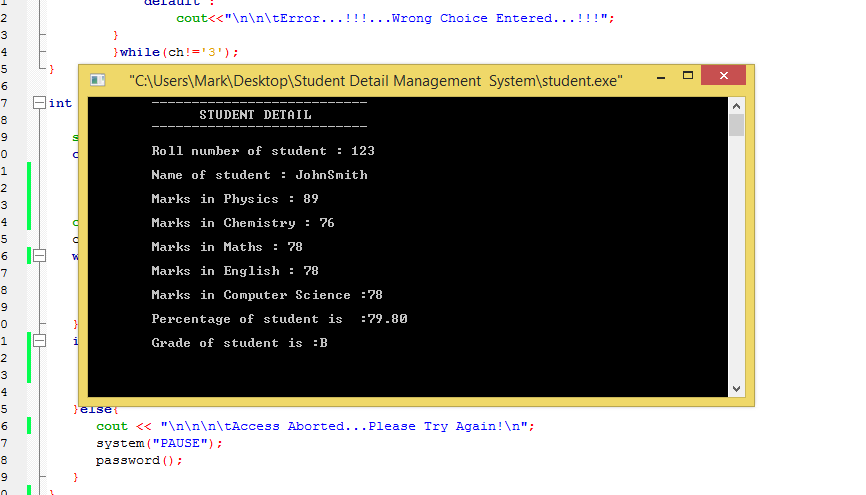
Task: Click the while(ch!='3'); code line
Action: coord(176,52)
